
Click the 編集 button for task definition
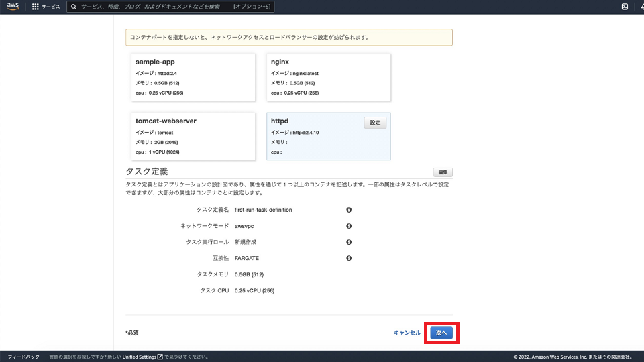coord(443,172)
